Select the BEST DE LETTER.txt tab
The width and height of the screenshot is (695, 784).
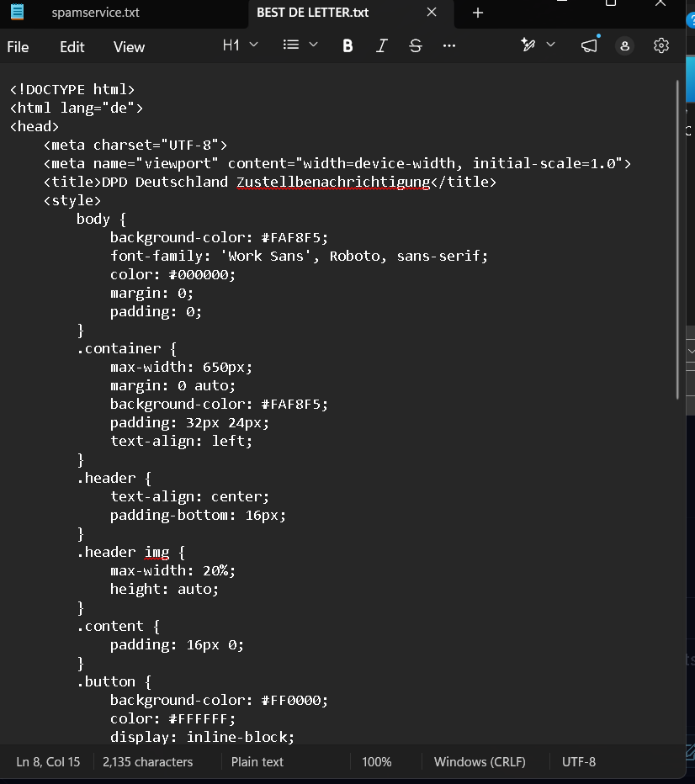[x=312, y=13]
